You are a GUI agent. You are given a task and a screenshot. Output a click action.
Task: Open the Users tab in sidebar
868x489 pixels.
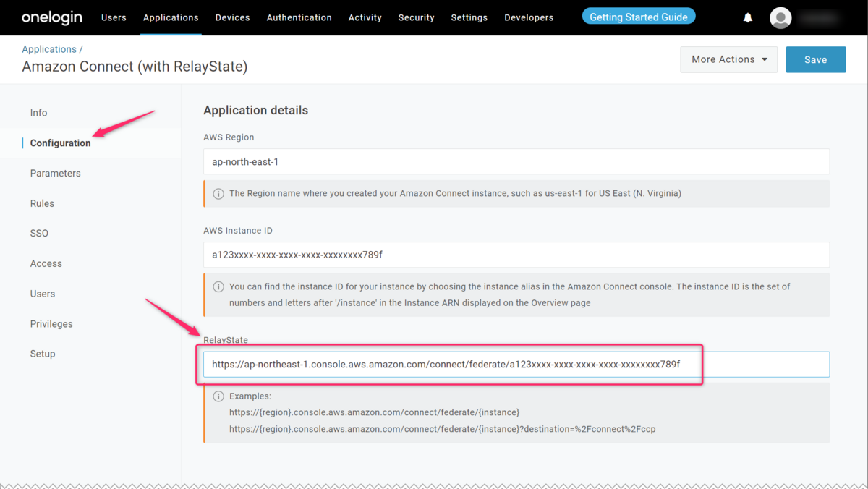point(43,294)
